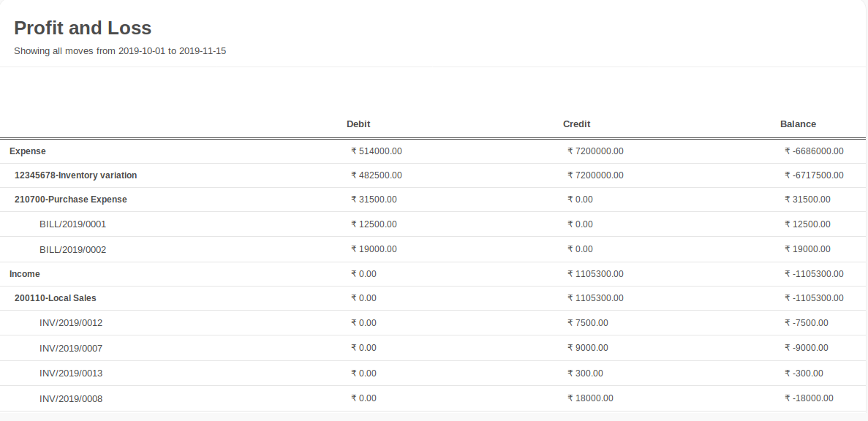This screenshot has height=421, width=868.
Task: Open journal entry BILL/2019/0001
Action: pyautogui.click(x=72, y=224)
